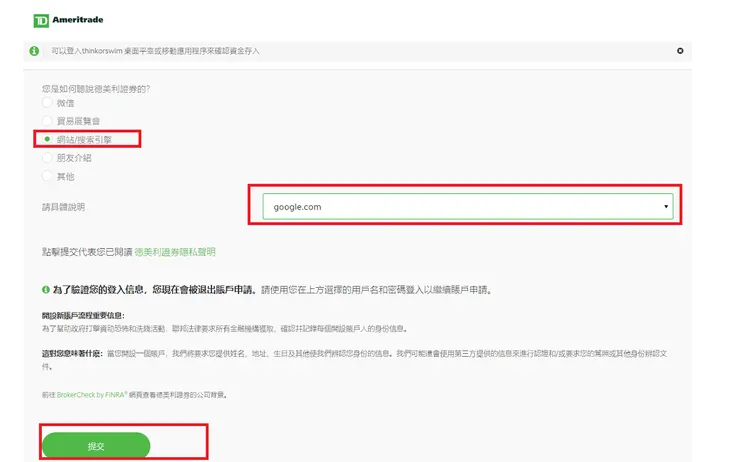Click the thinkorswim banner message text
740x462 pixels.
pos(155,51)
